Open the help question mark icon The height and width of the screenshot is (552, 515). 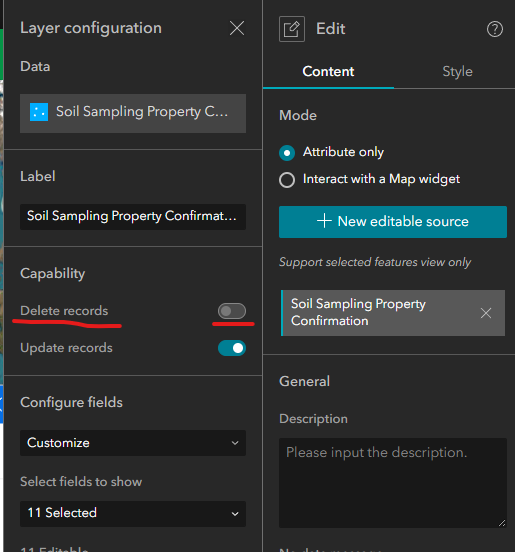[x=495, y=29]
